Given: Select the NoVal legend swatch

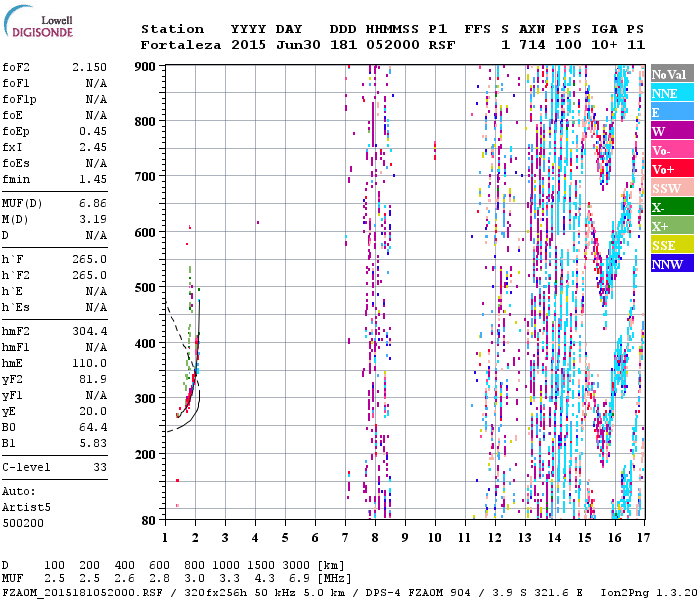Looking at the screenshot, I should click(669, 74).
